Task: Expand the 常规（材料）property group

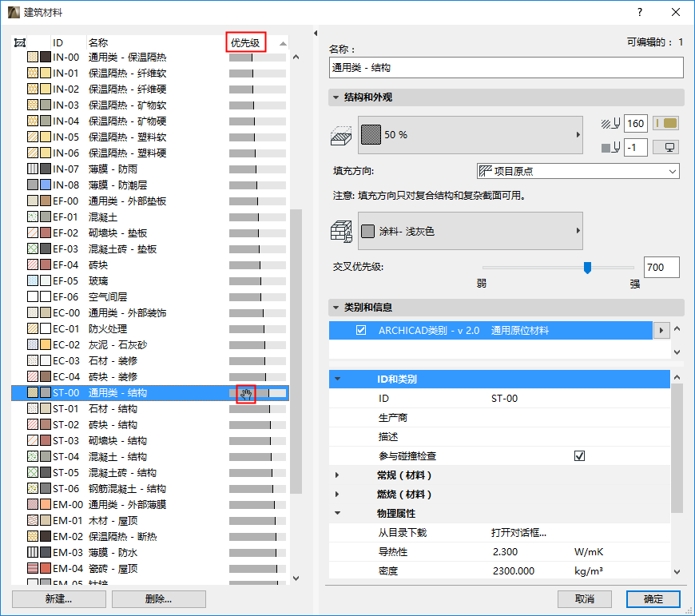Action: click(337, 475)
